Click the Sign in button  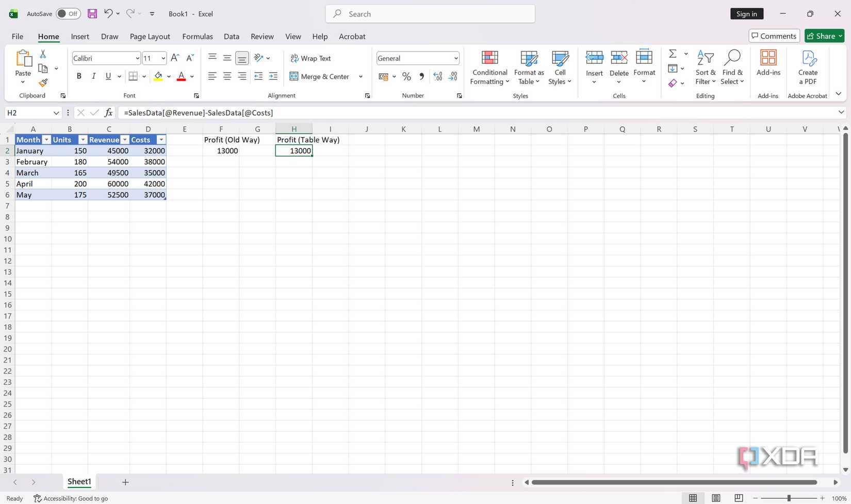[x=746, y=13]
